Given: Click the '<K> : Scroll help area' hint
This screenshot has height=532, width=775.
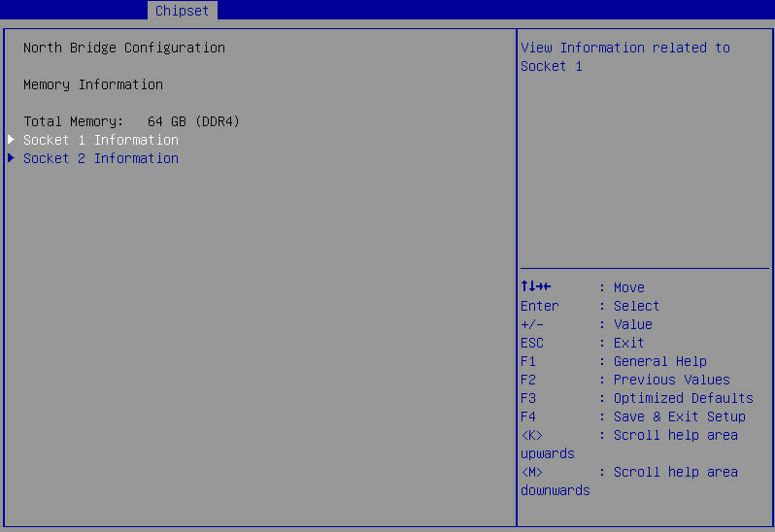Looking at the screenshot, I should 629,435.
